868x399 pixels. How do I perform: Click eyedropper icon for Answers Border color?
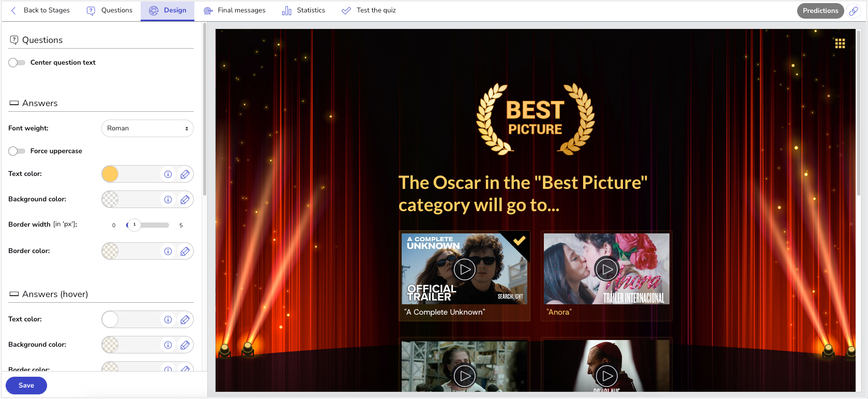[185, 252]
